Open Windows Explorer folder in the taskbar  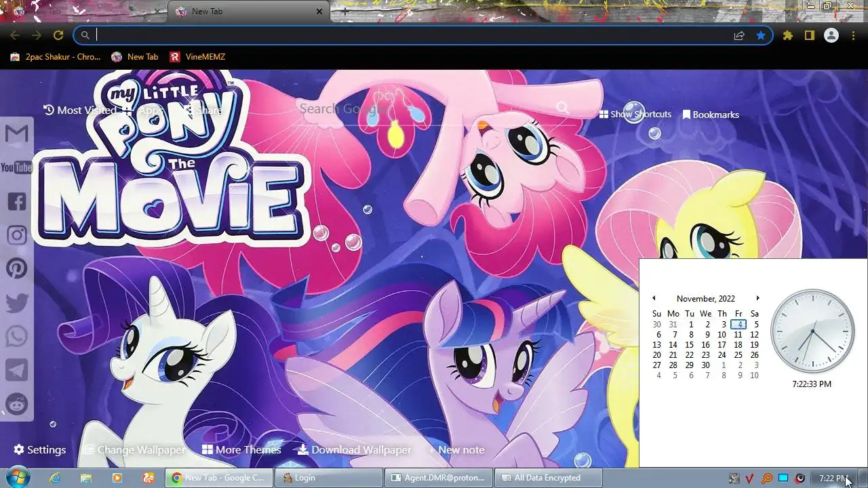(x=86, y=478)
